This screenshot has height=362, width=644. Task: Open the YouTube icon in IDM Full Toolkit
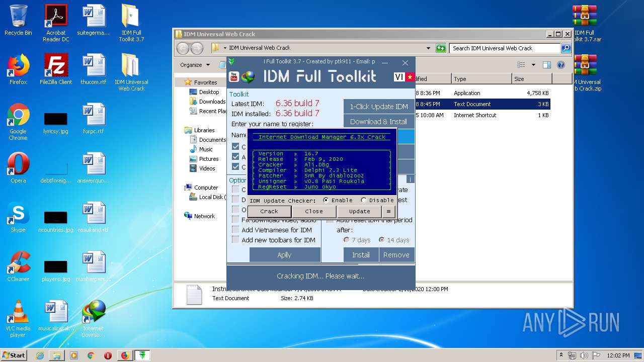point(233,76)
